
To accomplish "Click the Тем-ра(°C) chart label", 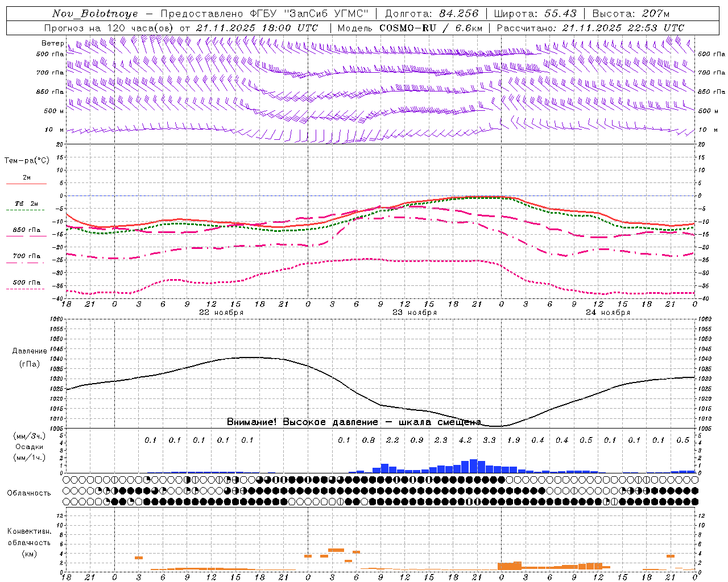I will [x=27, y=161].
